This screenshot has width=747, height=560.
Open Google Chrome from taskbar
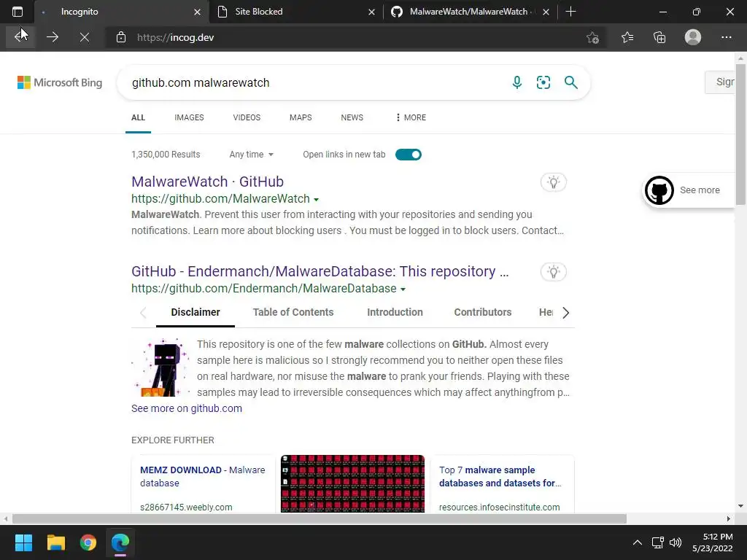coord(88,542)
